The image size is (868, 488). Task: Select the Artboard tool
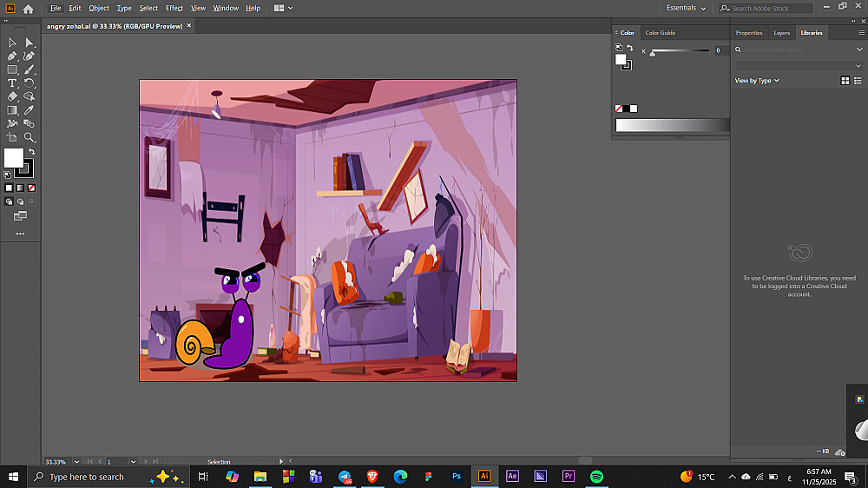click(12, 137)
